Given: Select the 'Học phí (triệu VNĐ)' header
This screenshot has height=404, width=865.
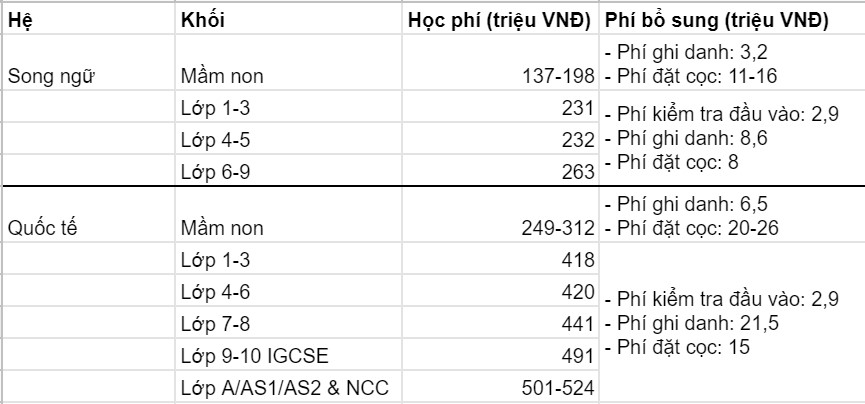Looking at the screenshot, I should (x=501, y=21).
